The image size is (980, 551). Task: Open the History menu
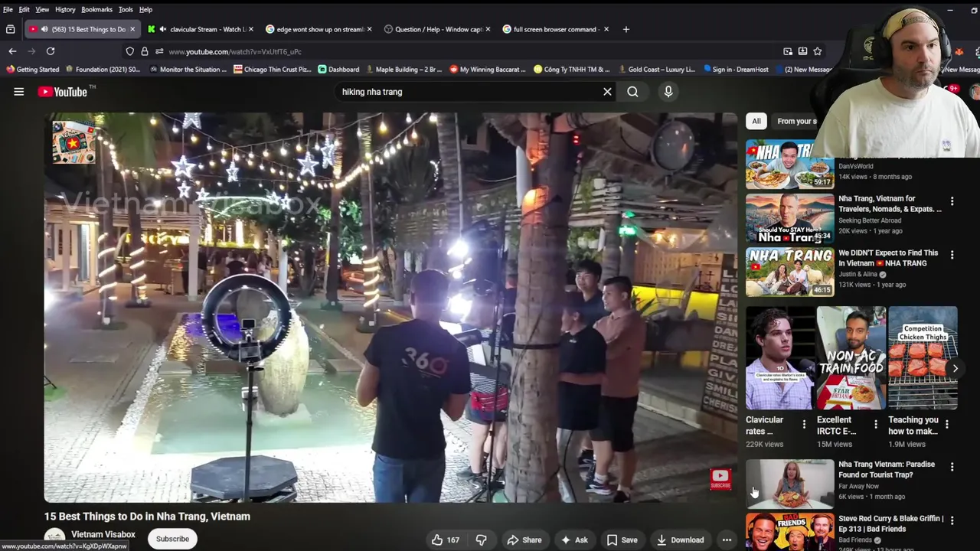click(65, 9)
